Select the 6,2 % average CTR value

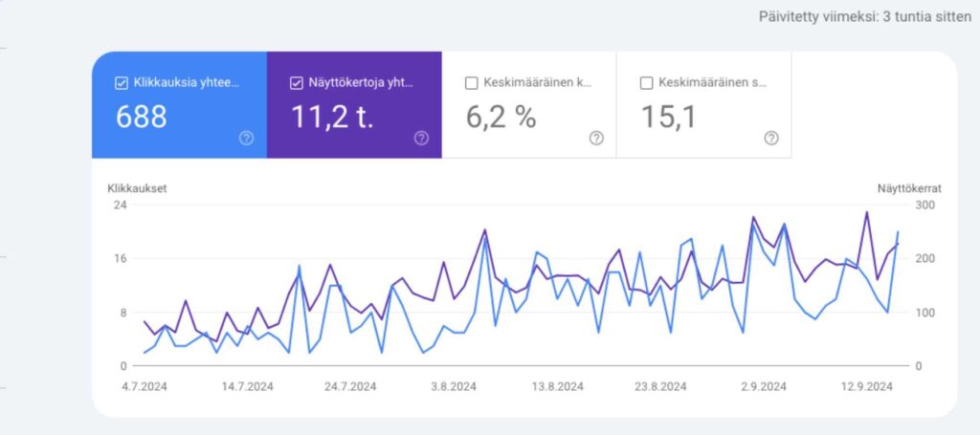point(501,118)
